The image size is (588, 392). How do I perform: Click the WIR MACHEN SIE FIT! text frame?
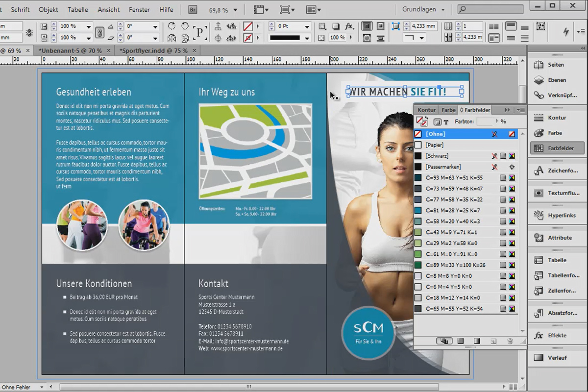pos(405,92)
